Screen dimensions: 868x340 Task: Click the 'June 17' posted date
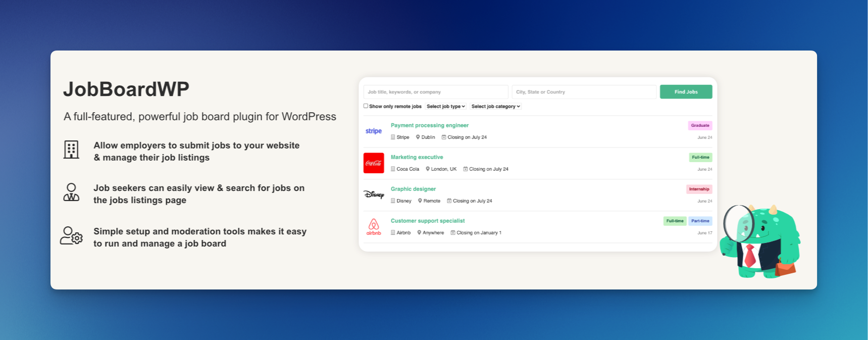[705, 233]
